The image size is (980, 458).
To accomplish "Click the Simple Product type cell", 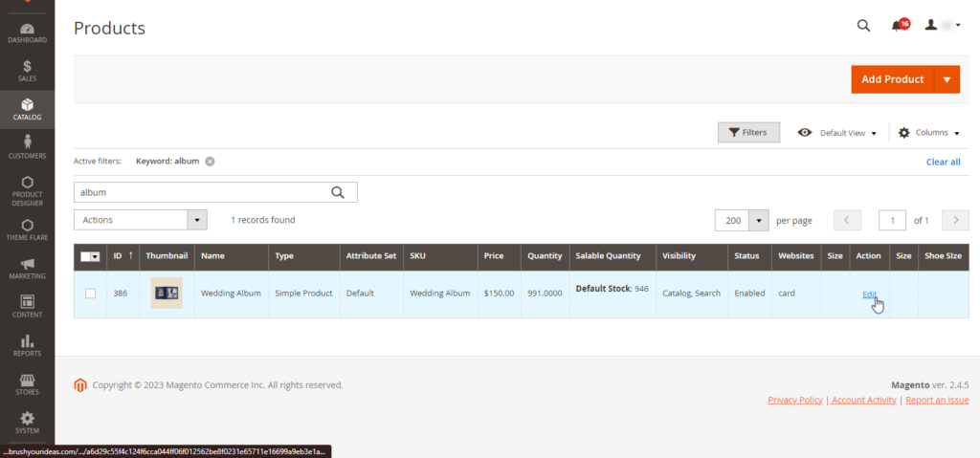I will [x=303, y=293].
